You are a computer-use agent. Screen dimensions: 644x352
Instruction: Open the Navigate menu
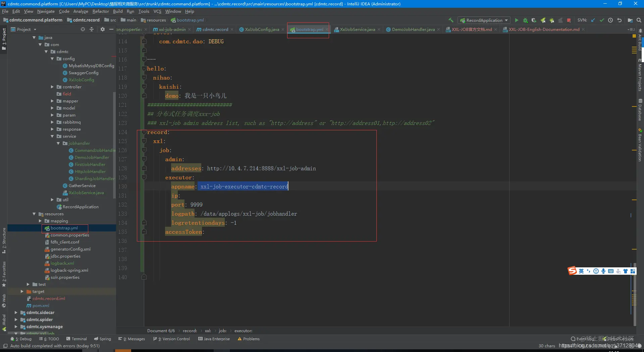tap(46, 11)
